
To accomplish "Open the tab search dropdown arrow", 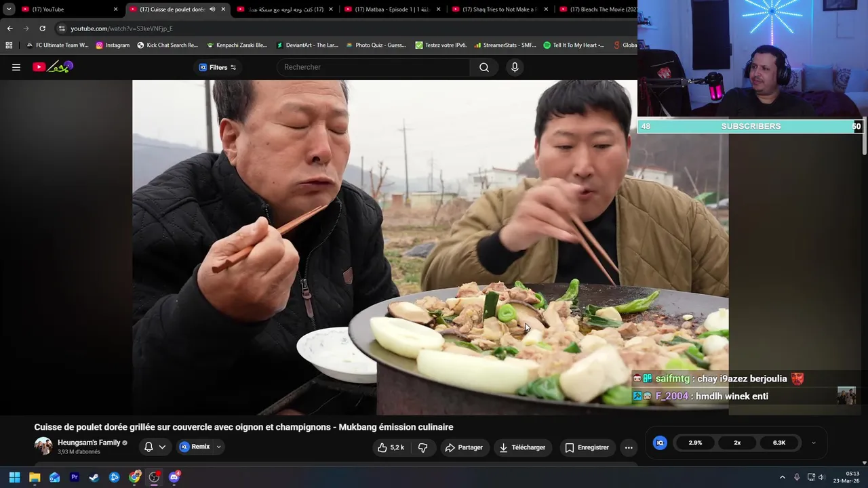I will 9,9.
